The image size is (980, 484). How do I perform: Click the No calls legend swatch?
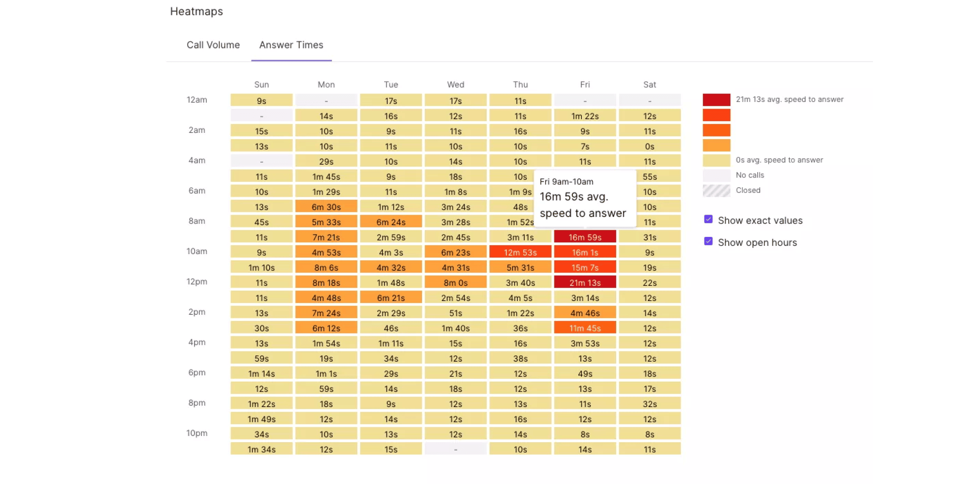[x=716, y=175]
